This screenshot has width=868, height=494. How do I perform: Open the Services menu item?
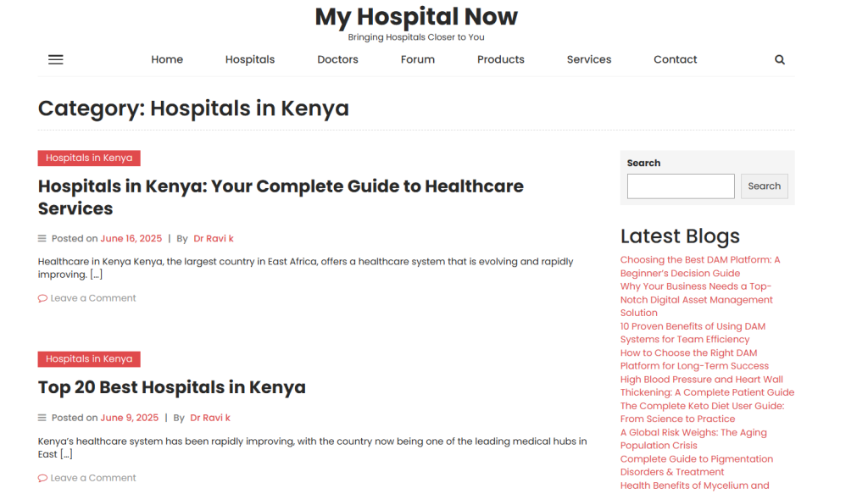[x=589, y=60]
